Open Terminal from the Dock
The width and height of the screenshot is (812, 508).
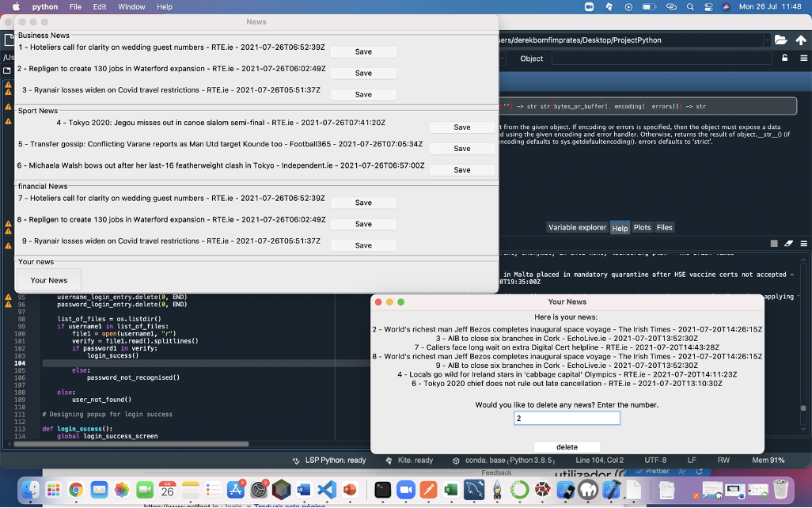click(383, 490)
